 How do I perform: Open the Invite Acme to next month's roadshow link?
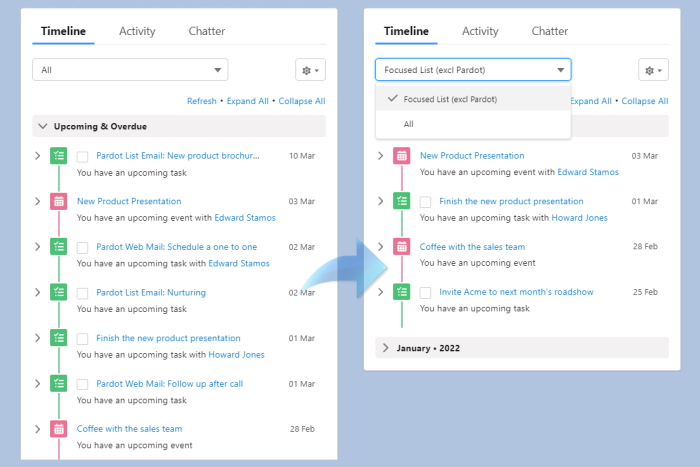pyautogui.click(x=516, y=292)
